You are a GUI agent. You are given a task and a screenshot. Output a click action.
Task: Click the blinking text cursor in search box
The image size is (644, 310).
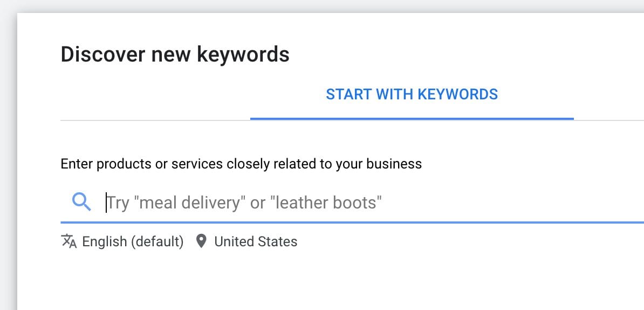106,203
